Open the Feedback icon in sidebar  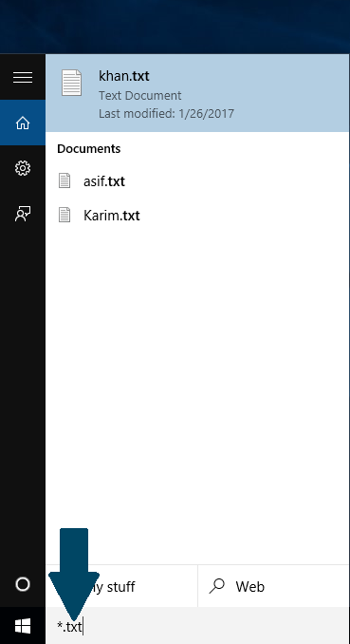point(23,214)
